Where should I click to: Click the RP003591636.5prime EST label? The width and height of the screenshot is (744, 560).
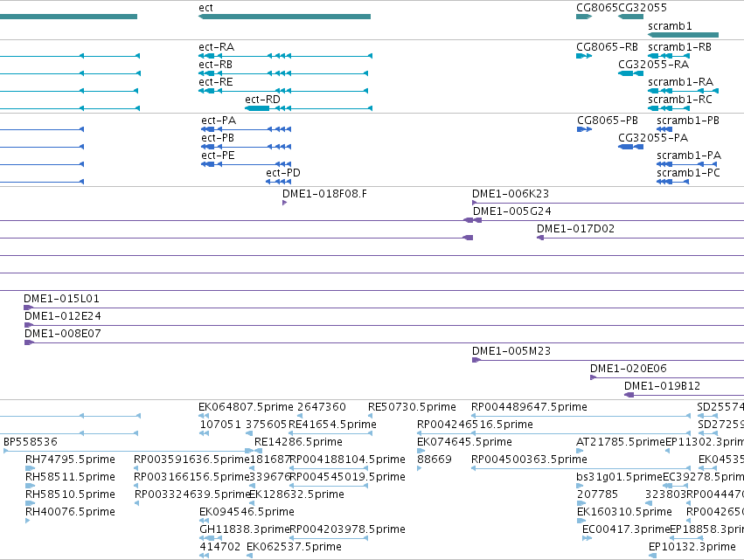(x=191, y=460)
